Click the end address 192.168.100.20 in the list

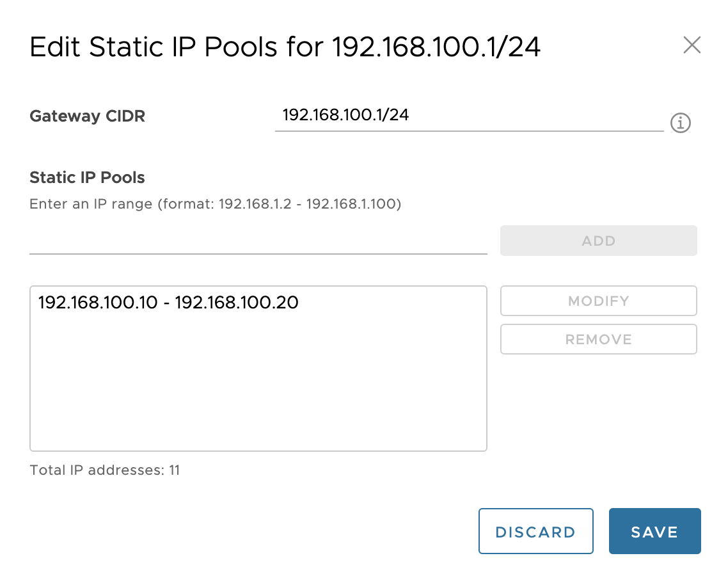pyautogui.click(x=237, y=302)
